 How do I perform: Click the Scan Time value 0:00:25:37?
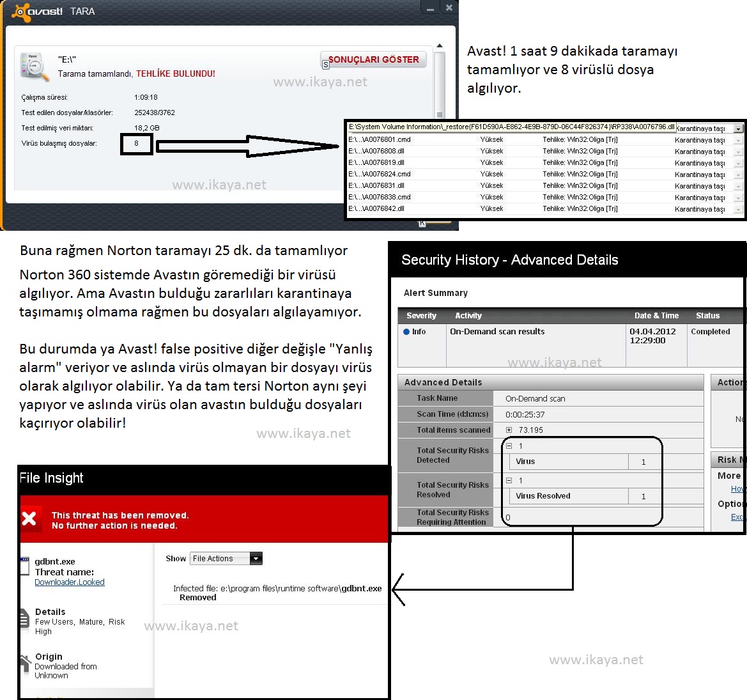(525, 415)
